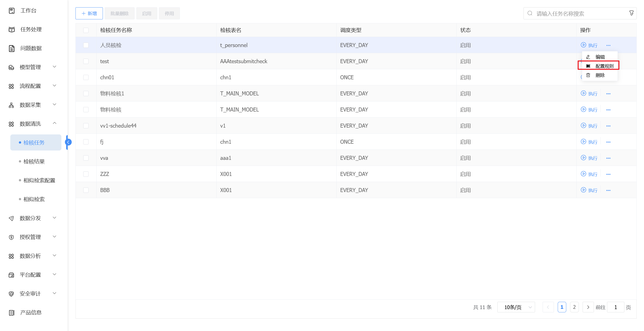
Task: Click the sidebar collapse arrow button
Action: pos(68,142)
